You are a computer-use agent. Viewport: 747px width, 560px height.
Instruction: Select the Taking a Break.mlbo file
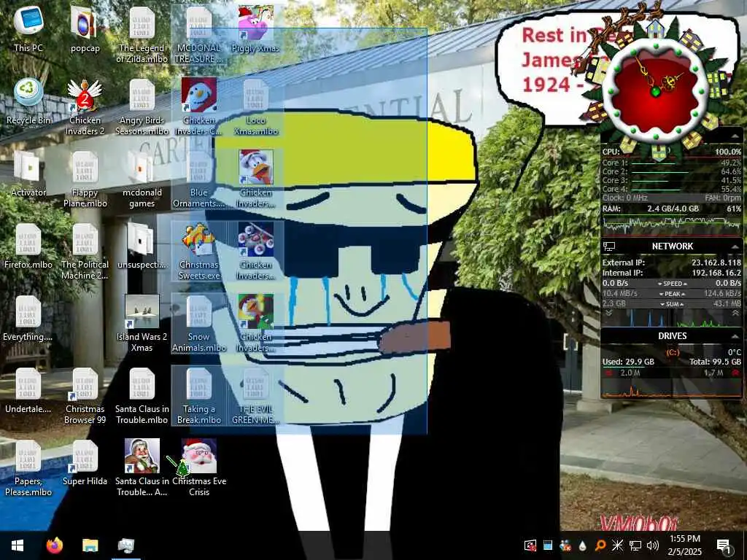point(198,396)
